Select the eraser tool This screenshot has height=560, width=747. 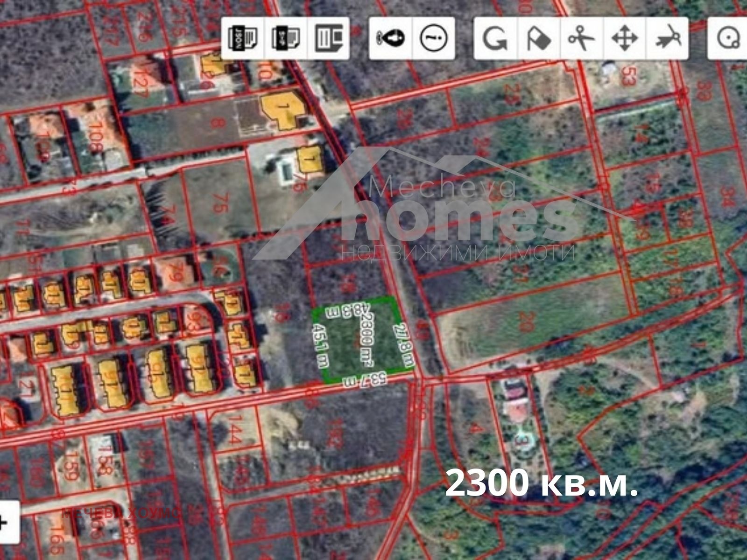(x=538, y=38)
